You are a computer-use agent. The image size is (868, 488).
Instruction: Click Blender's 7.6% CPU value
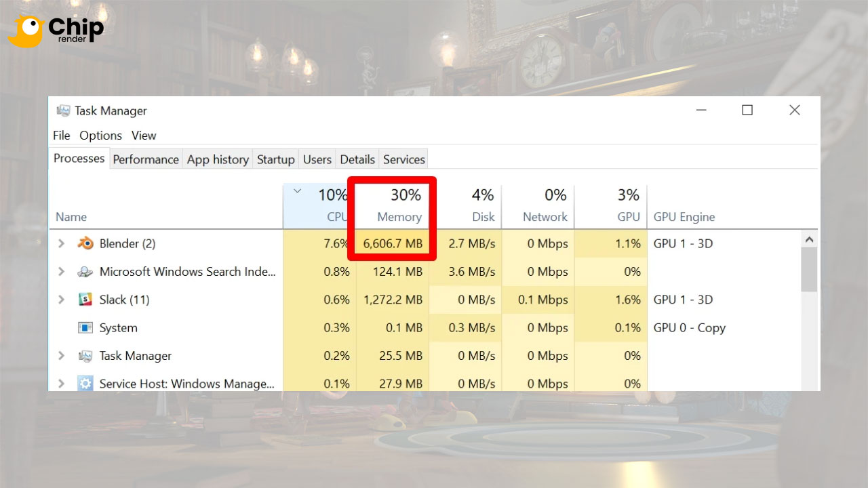click(337, 244)
